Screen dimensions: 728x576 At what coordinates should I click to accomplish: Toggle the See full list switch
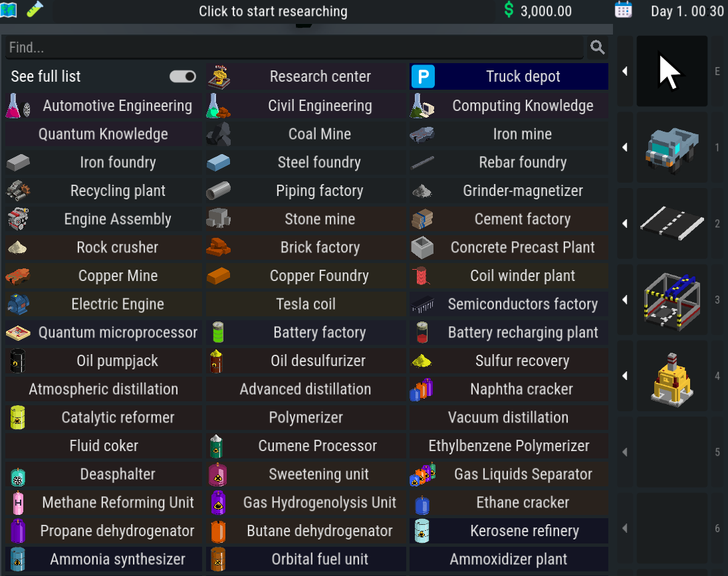[183, 76]
